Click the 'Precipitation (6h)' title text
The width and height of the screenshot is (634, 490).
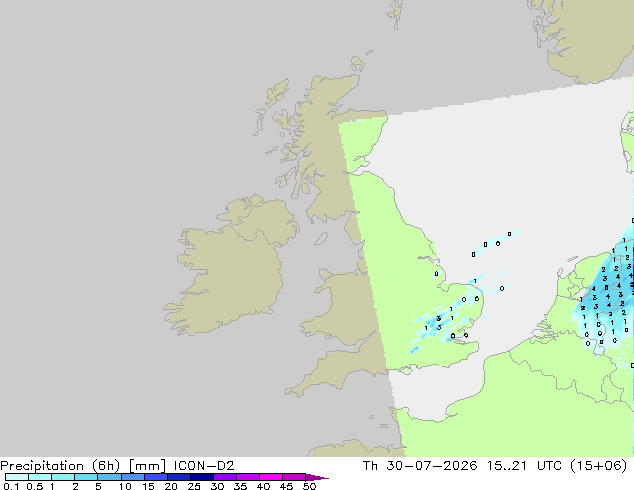click(60, 466)
